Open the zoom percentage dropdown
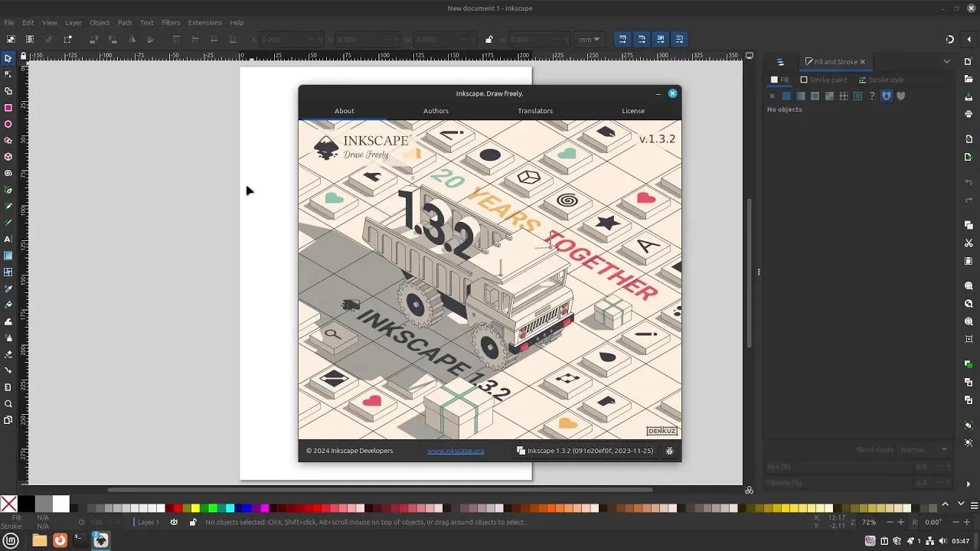The height and width of the screenshot is (551, 980). tap(867, 522)
